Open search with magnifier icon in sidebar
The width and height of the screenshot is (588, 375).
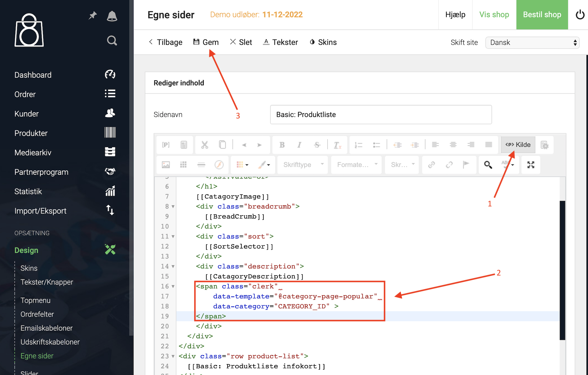click(112, 40)
